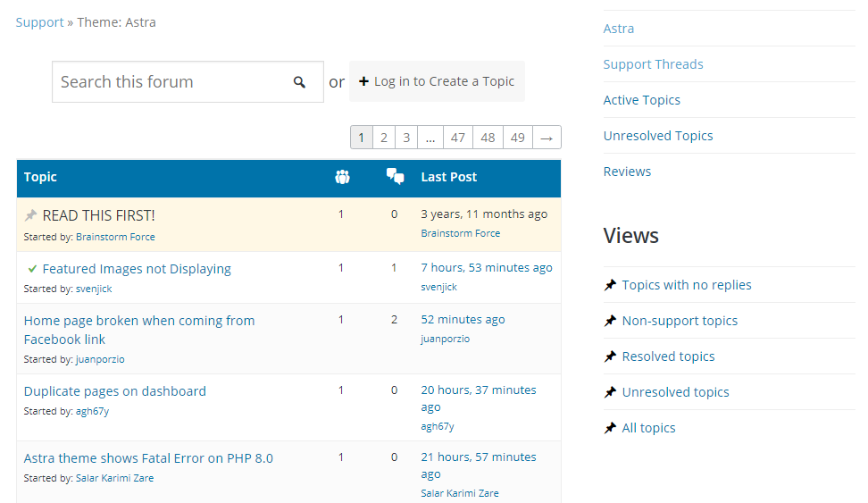Go to the next page arrow
Viewport: 868px width, 503px height.
pyautogui.click(x=547, y=138)
